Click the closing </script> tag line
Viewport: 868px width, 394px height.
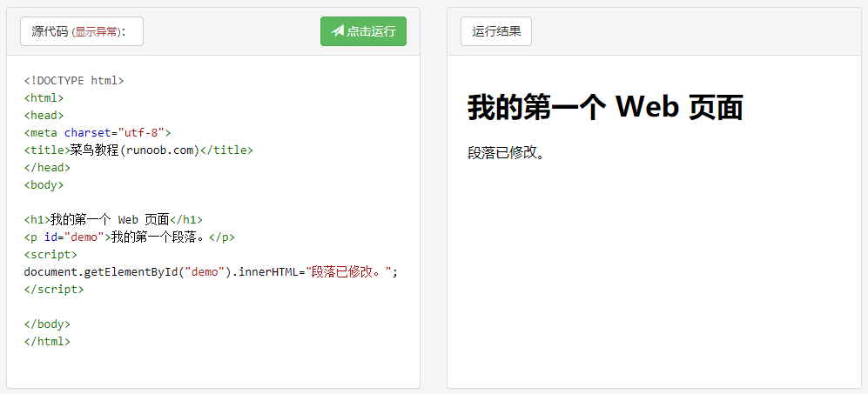pyautogui.click(x=54, y=289)
